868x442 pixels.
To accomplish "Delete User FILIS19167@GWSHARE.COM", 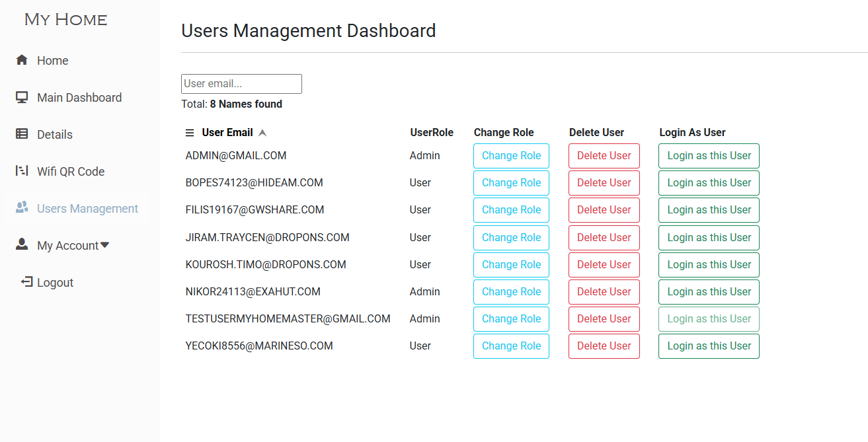I will pos(604,210).
